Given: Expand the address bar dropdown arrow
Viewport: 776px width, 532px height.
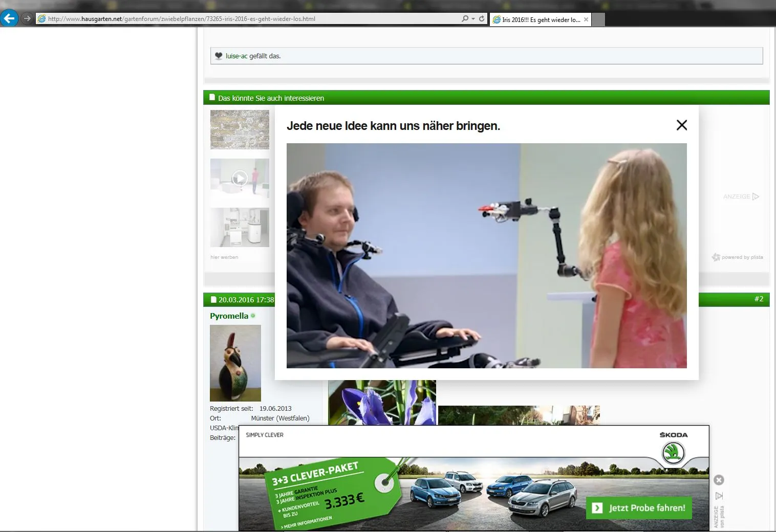Looking at the screenshot, I should click(473, 19).
